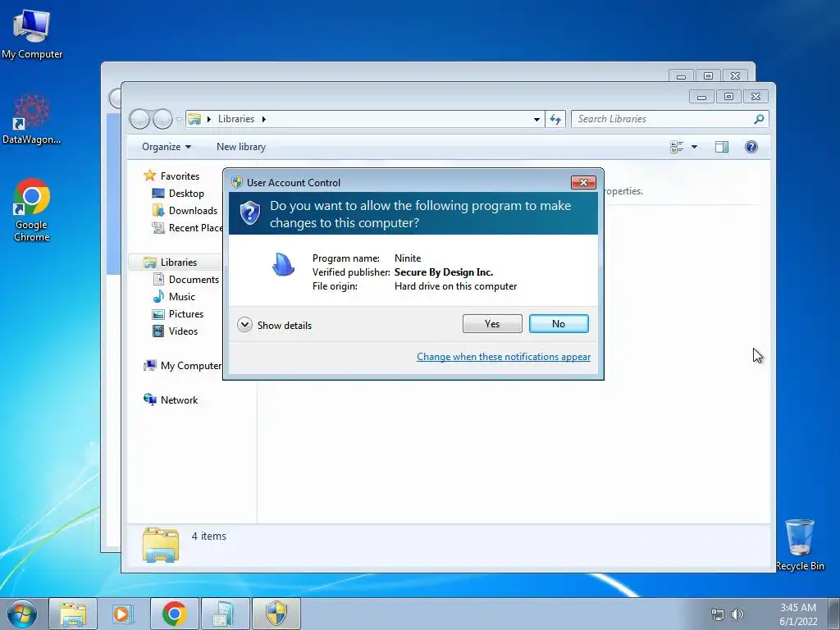This screenshot has width=840, height=630.
Task: Select My Computer in navigation pane
Action: coord(190,365)
